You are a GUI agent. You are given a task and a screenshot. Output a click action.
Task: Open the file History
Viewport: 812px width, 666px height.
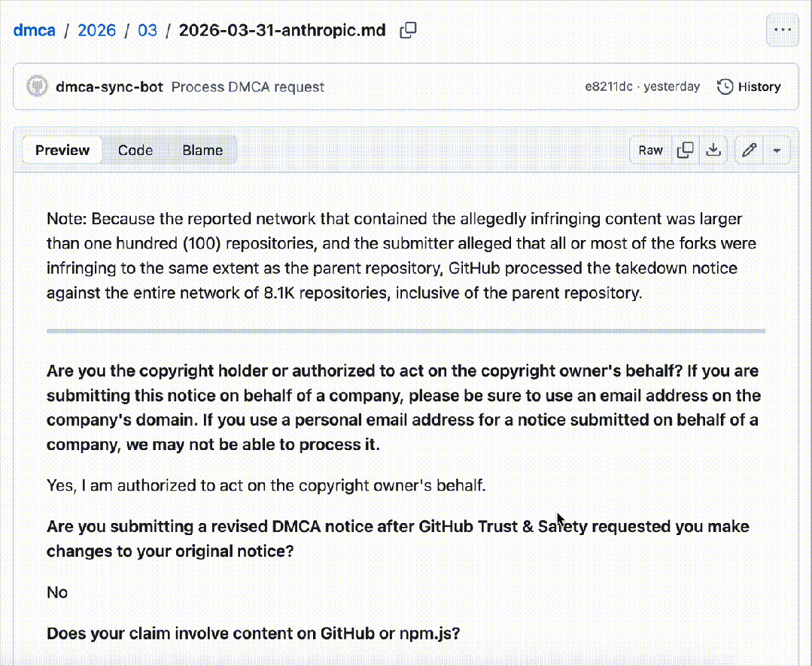(749, 87)
